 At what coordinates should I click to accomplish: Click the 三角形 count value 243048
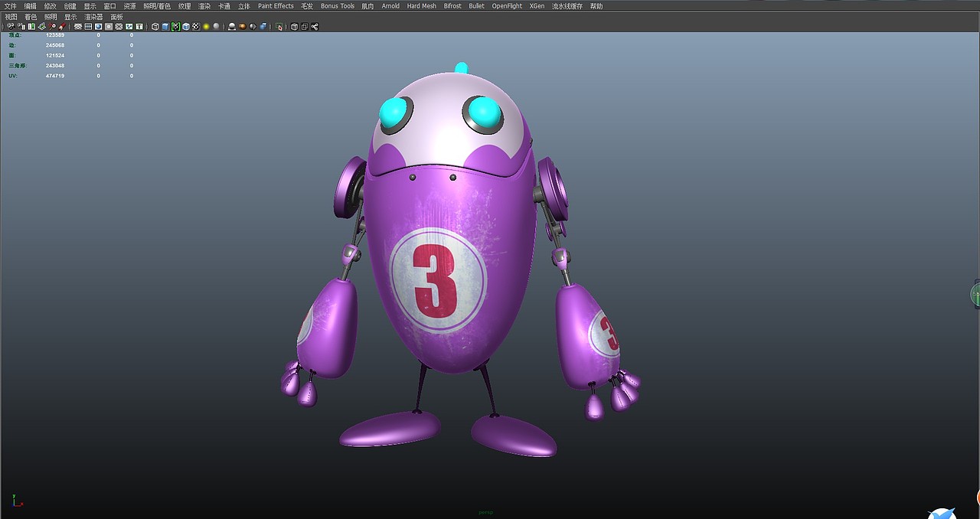point(55,66)
